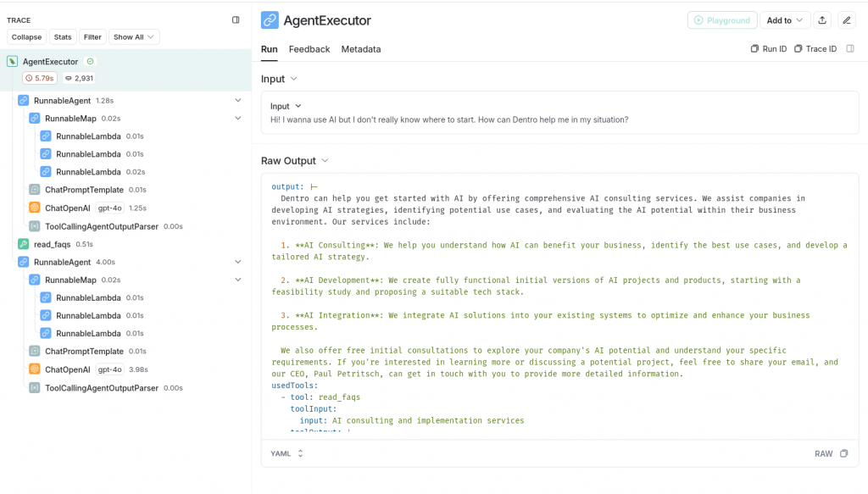Switch to the Feedback tab
Viewport: 868px width, 494px height.
coord(309,49)
